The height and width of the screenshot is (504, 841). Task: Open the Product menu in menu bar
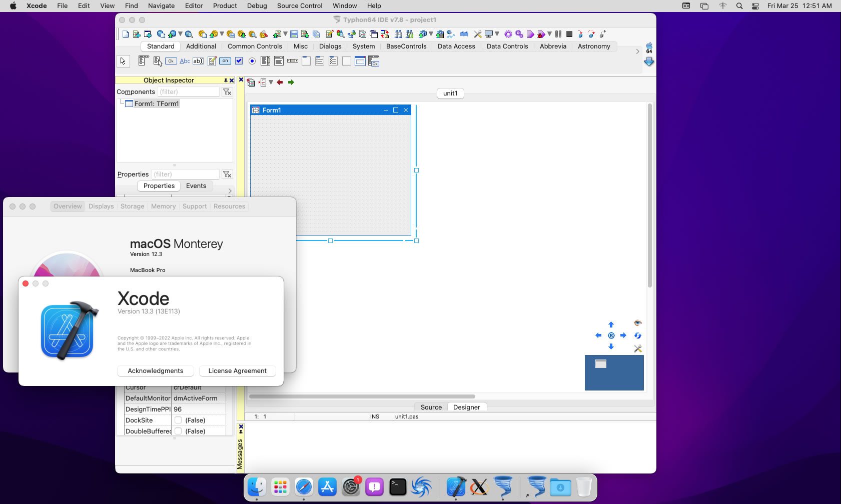point(225,6)
